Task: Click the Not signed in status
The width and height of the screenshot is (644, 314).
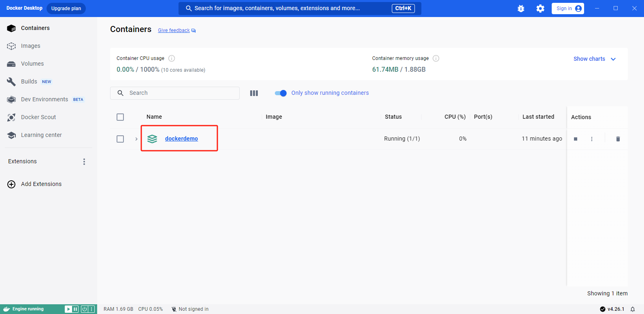Action: click(x=190, y=309)
